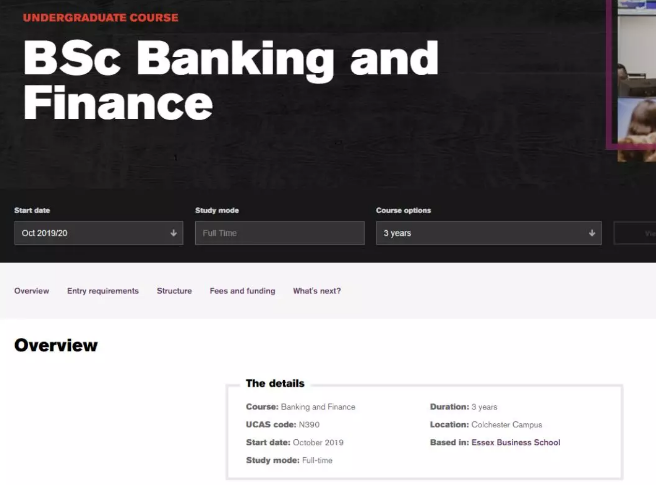Open the Fees and funding tab
This screenshot has width=656, height=491.
click(243, 291)
